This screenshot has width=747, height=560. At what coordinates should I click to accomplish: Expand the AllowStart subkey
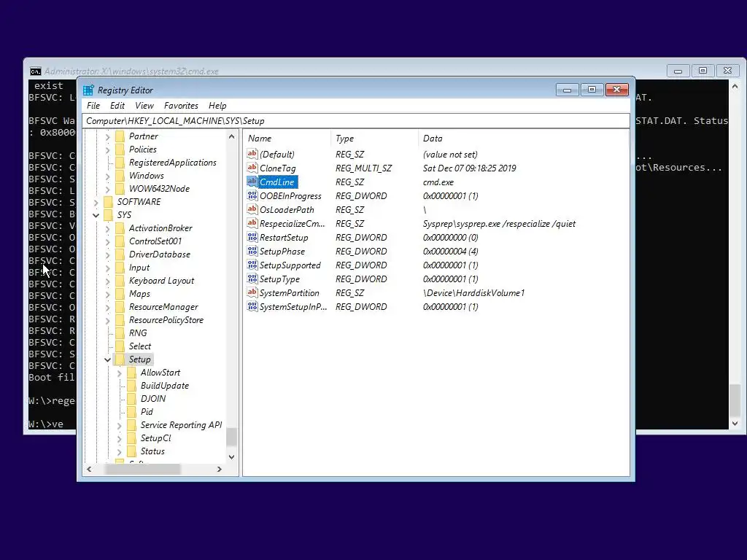pyautogui.click(x=119, y=373)
